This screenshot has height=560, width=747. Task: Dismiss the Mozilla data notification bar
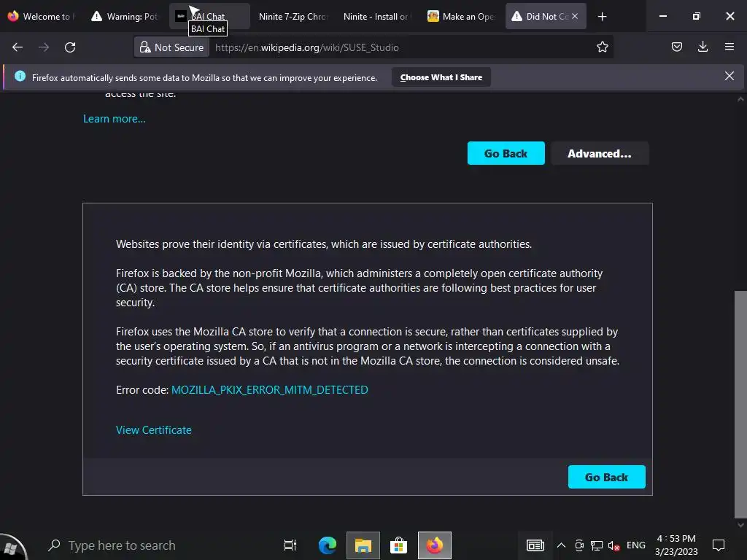[x=729, y=76]
